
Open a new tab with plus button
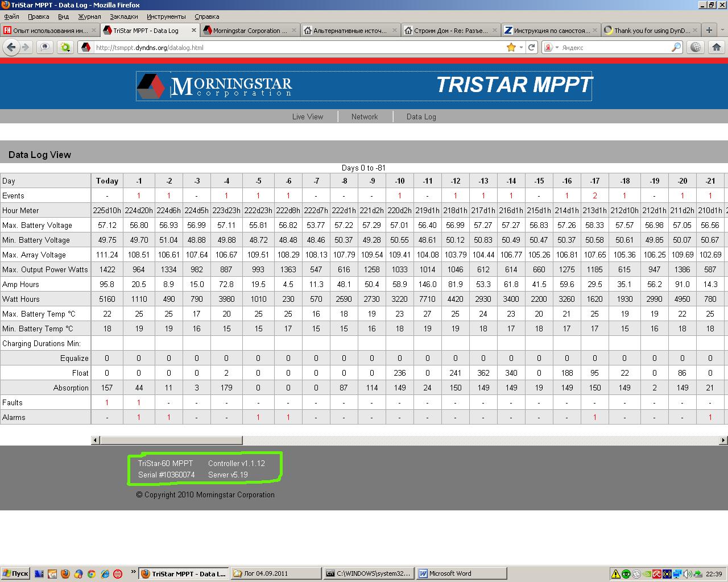(x=709, y=30)
